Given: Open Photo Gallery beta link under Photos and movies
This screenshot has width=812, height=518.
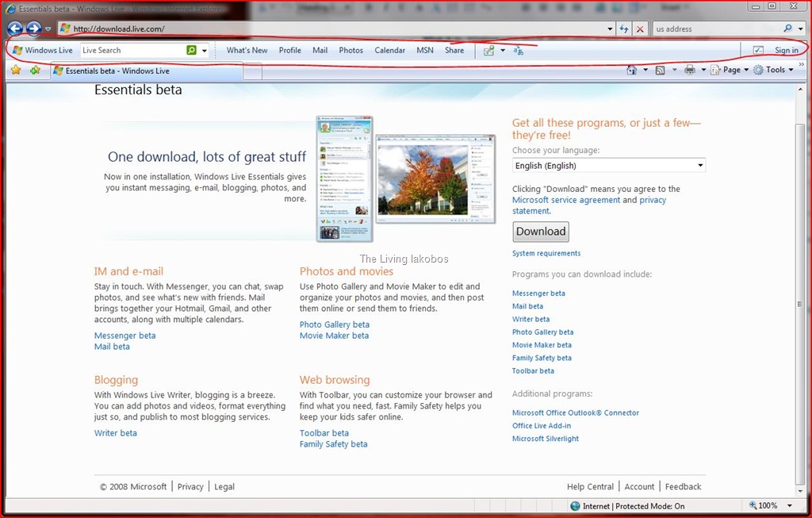Looking at the screenshot, I should [335, 324].
